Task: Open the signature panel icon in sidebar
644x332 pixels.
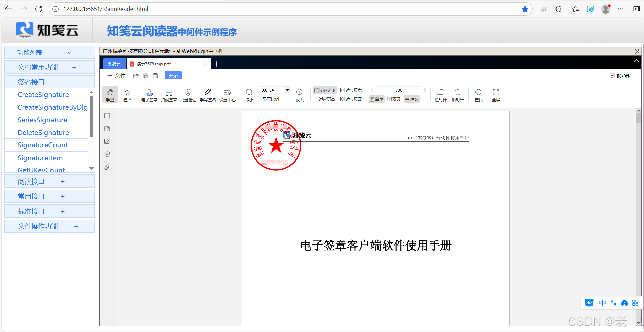Action: point(107,154)
